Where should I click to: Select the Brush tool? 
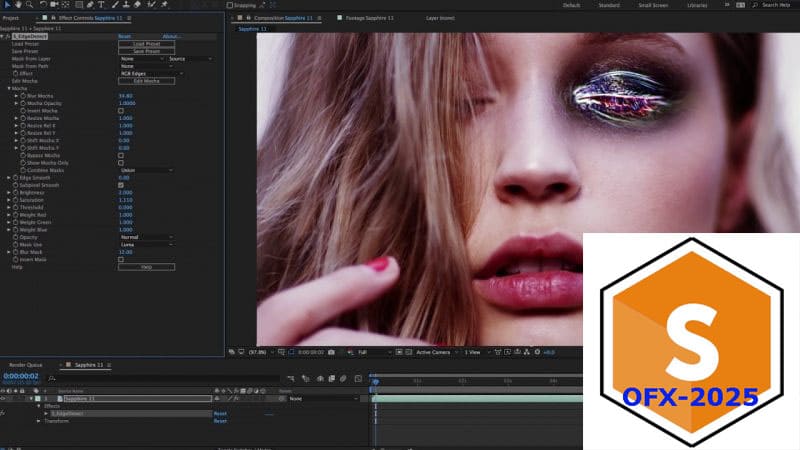115,5
